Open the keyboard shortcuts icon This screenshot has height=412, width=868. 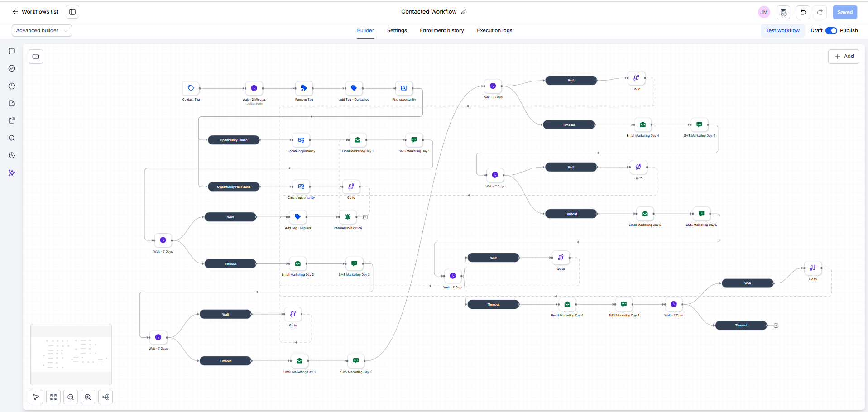(x=36, y=57)
